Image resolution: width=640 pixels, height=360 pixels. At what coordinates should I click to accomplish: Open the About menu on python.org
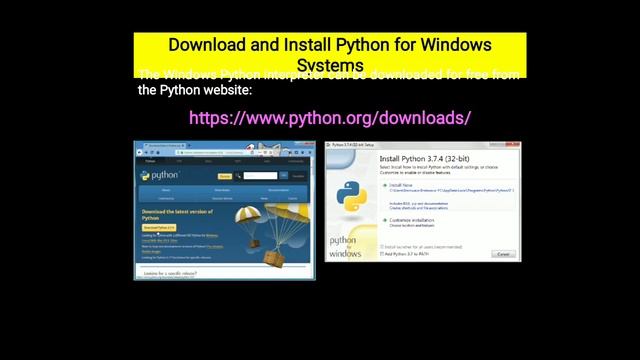pyautogui.click(x=166, y=190)
